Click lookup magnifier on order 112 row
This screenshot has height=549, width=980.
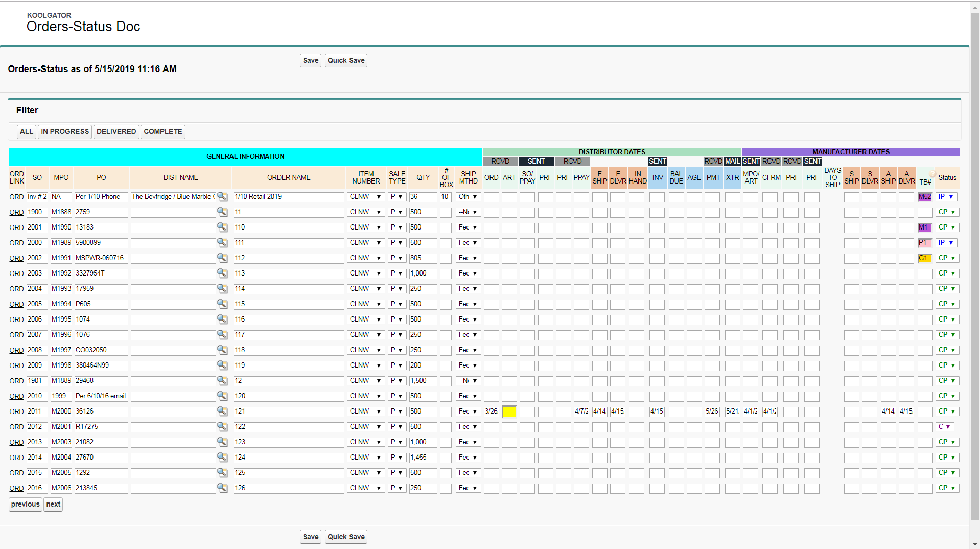click(x=222, y=258)
